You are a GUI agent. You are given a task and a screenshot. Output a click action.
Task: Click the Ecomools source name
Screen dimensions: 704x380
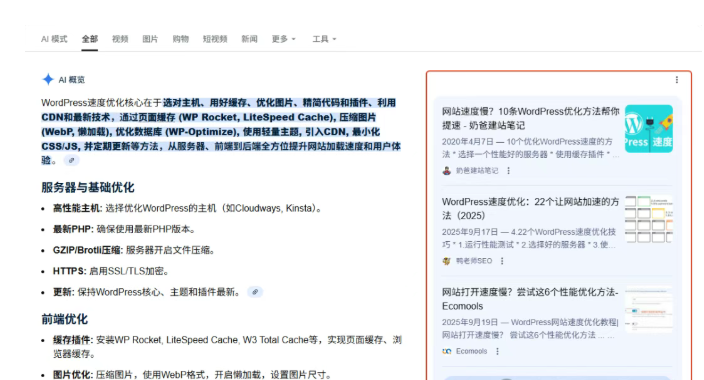coord(471,351)
